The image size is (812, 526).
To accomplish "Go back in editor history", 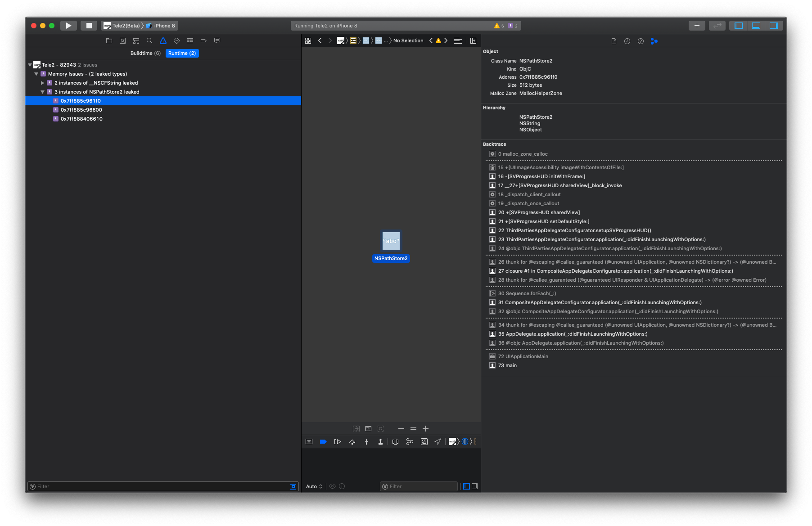I will click(320, 40).
